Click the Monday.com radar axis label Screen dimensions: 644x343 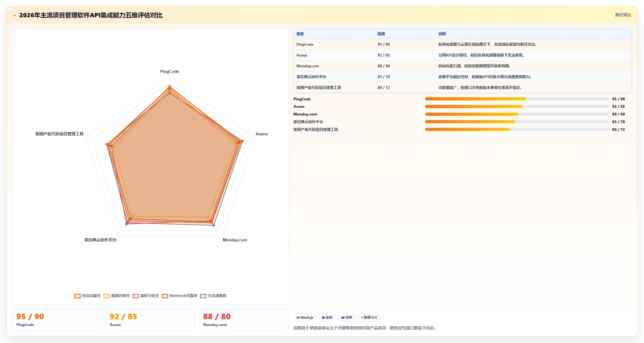(x=235, y=240)
